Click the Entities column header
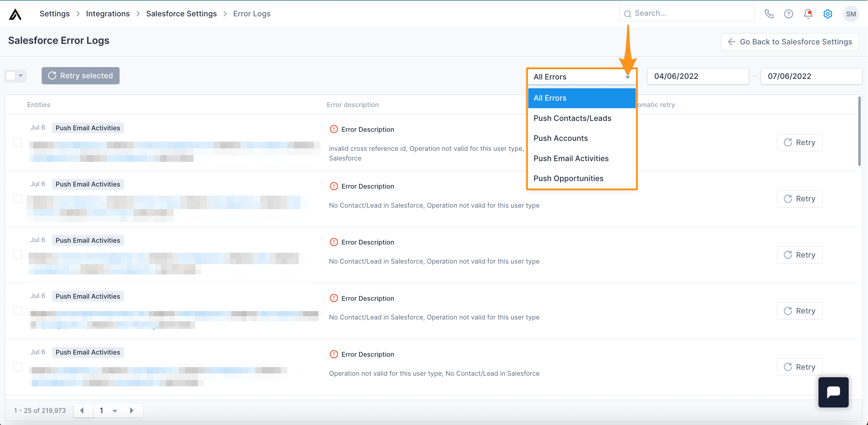The width and height of the screenshot is (868, 425). pyautogui.click(x=38, y=105)
